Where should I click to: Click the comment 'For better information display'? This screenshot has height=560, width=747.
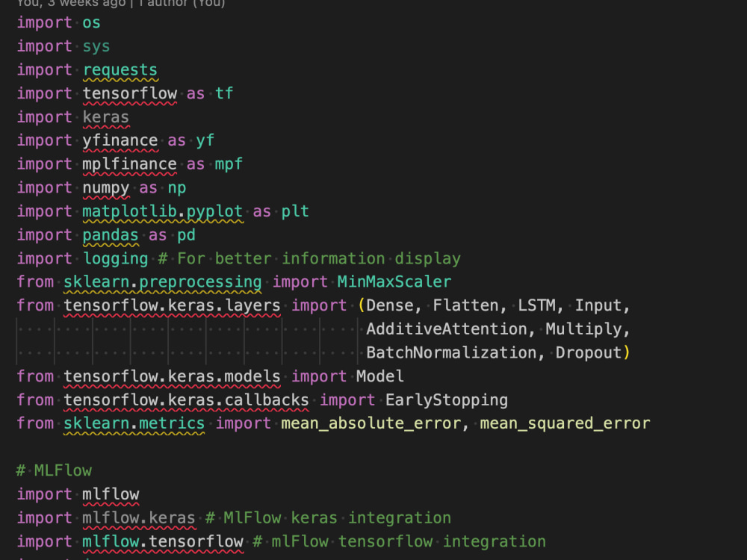319,258
